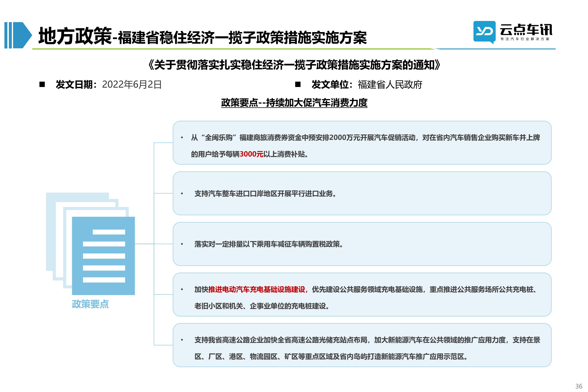588x392 pixels.
Task: Click the line 老旧小区和机关、企事业单位的充电桩建设
Action: coord(262,306)
